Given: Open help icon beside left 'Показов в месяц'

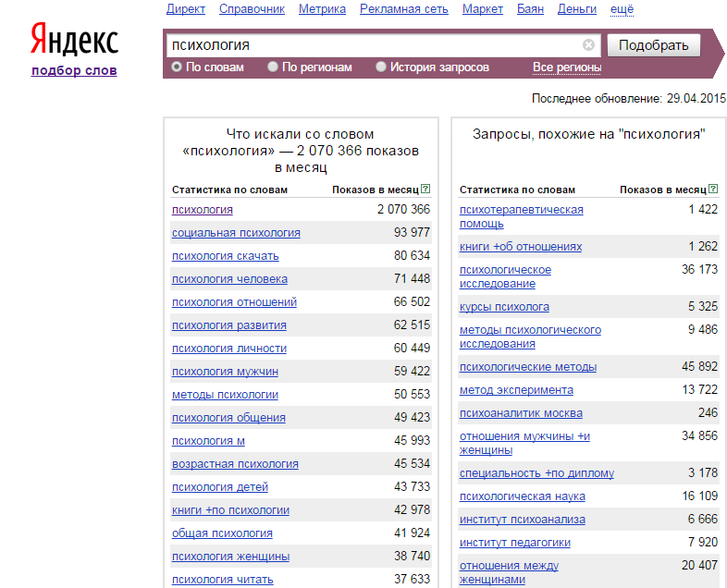Looking at the screenshot, I should tap(425, 189).
